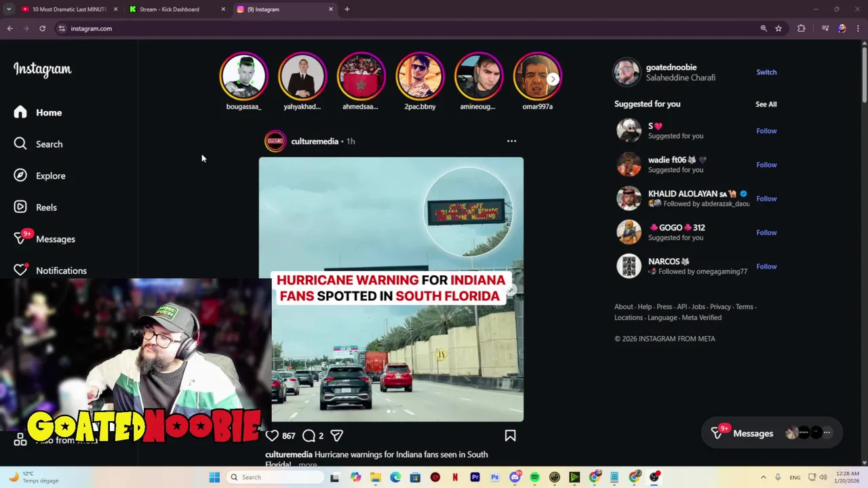
Task: Open floating Messages panel
Action: click(x=772, y=433)
